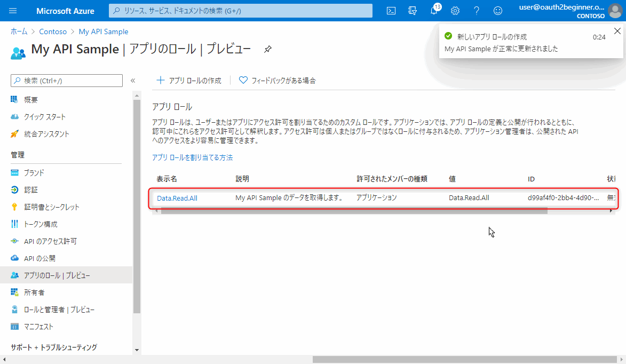Focus the top resource search box
Image resolution: width=626 pixels, height=364 pixels.
pos(241,11)
